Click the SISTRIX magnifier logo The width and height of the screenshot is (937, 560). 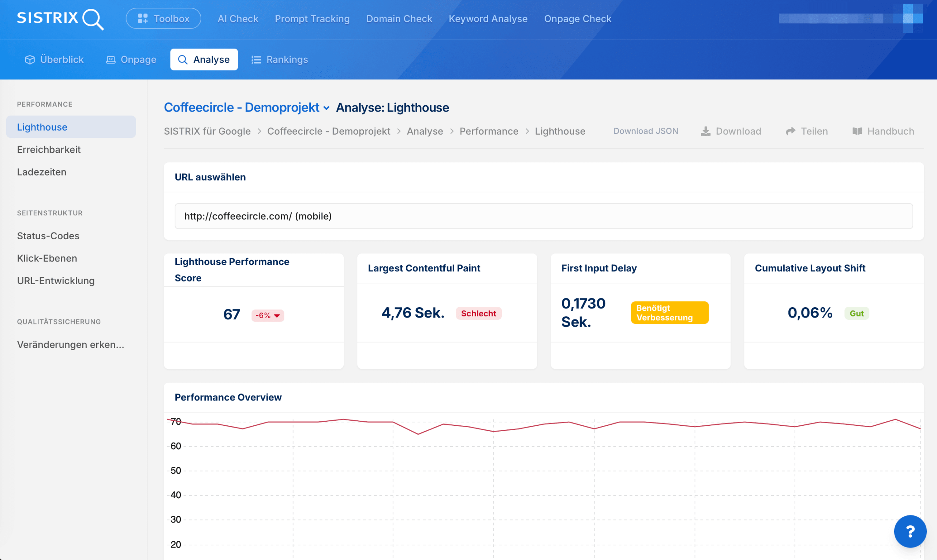60,19
